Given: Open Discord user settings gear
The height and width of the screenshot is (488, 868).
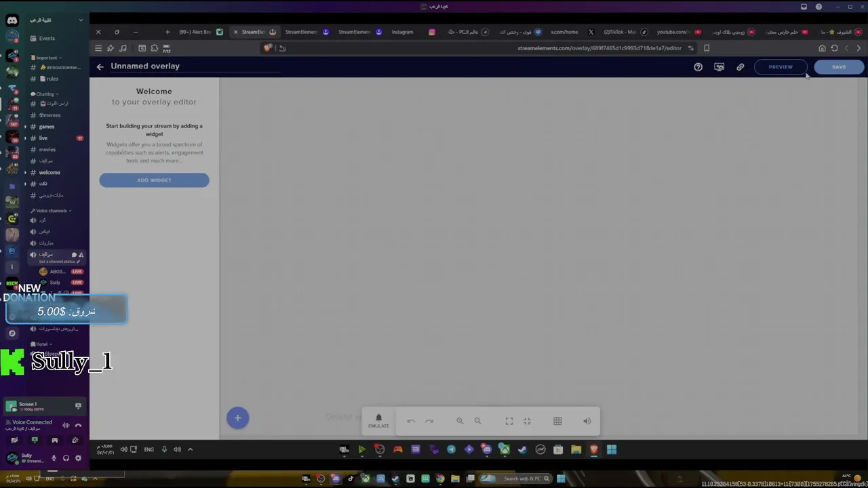Looking at the screenshot, I should pyautogui.click(x=78, y=458).
